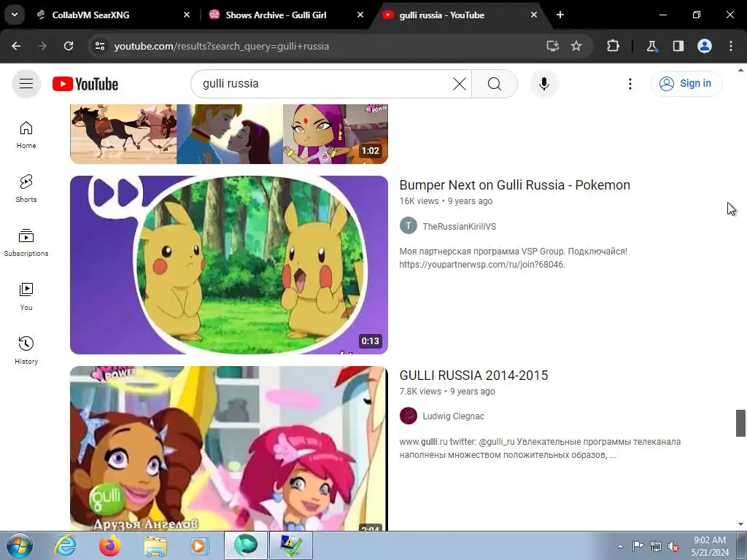Visit TheRussianKirillVS channel name
The height and width of the screenshot is (560, 747).
click(x=460, y=227)
